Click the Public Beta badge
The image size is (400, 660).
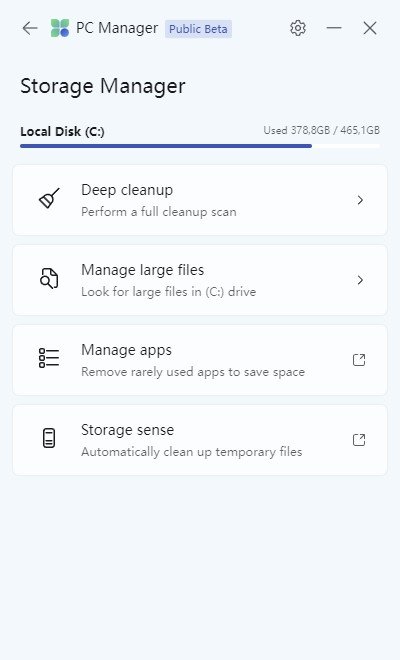pyautogui.click(x=198, y=29)
